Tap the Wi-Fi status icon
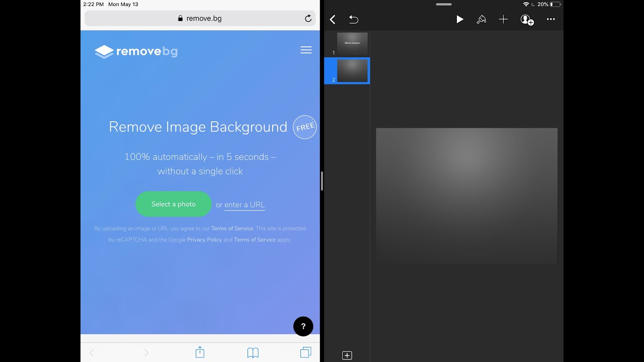The height and width of the screenshot is (362, 644). pos(526,4)
